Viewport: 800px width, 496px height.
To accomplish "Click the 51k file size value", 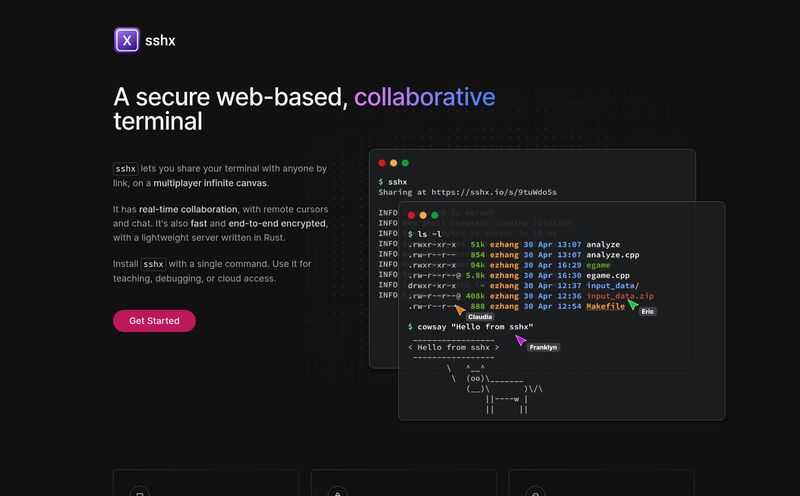I will point(478,244).
